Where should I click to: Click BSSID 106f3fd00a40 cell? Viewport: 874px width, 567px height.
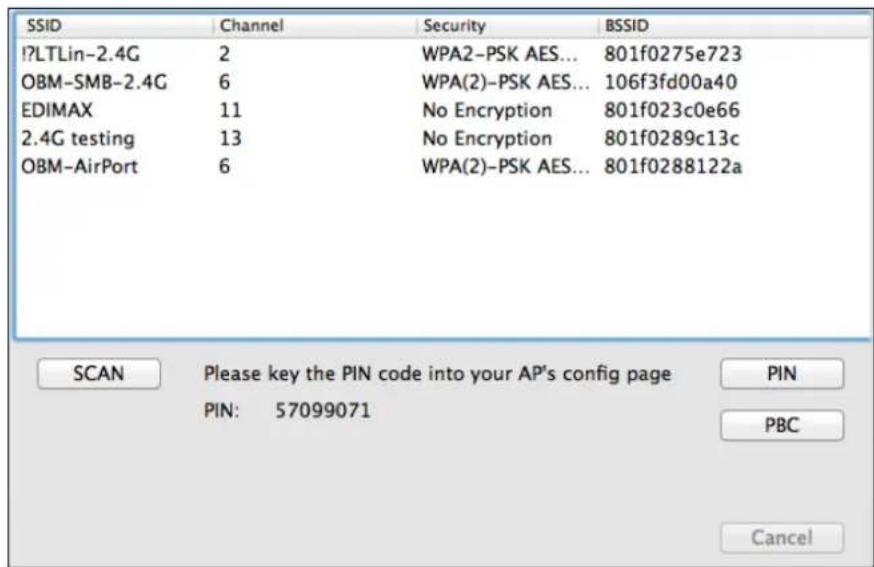[x=672, y=81]
